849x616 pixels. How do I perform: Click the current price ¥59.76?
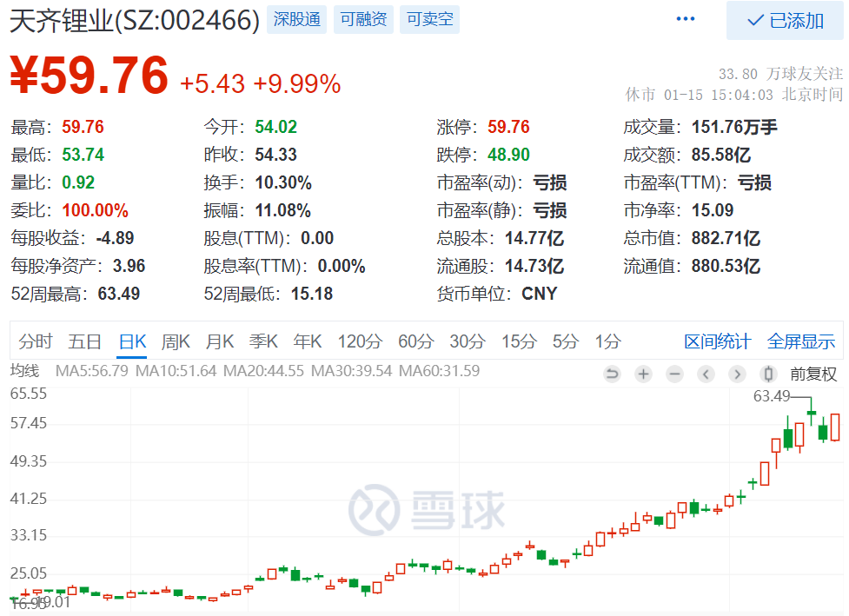(90, 76)
